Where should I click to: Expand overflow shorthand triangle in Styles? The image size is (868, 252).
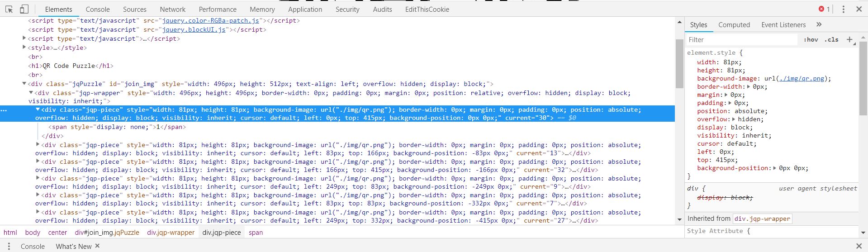734,119
